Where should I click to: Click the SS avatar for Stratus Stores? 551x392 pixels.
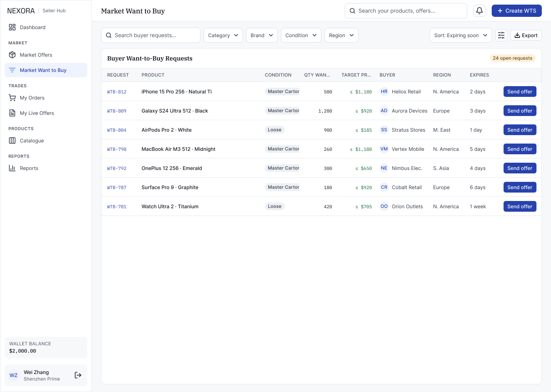pyautogui.click(x=384, y=130)
